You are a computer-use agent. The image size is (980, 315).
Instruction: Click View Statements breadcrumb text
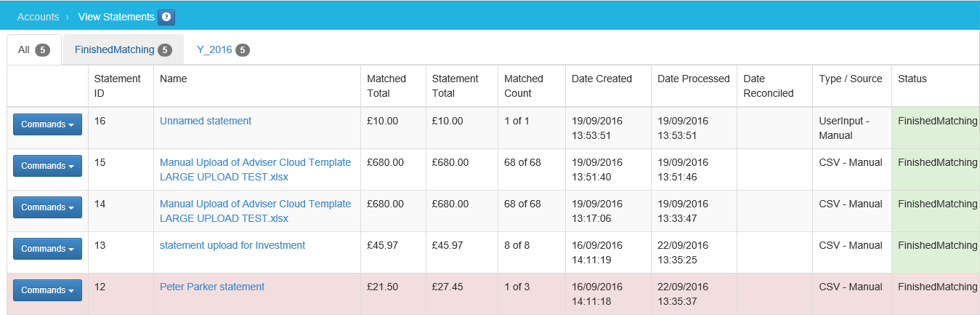116,17
